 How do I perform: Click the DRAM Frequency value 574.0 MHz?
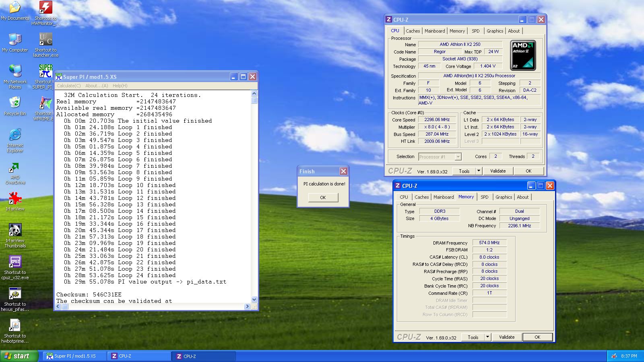[x=489, y=243]
